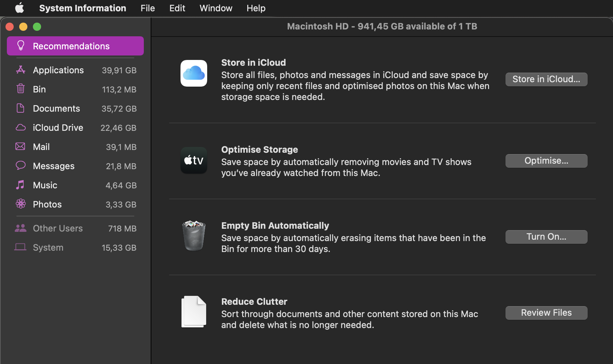613x364 pixels.
Task: Click the 3,33 GB Photos size
Action: pyautogui.click(x=121, y=204)
